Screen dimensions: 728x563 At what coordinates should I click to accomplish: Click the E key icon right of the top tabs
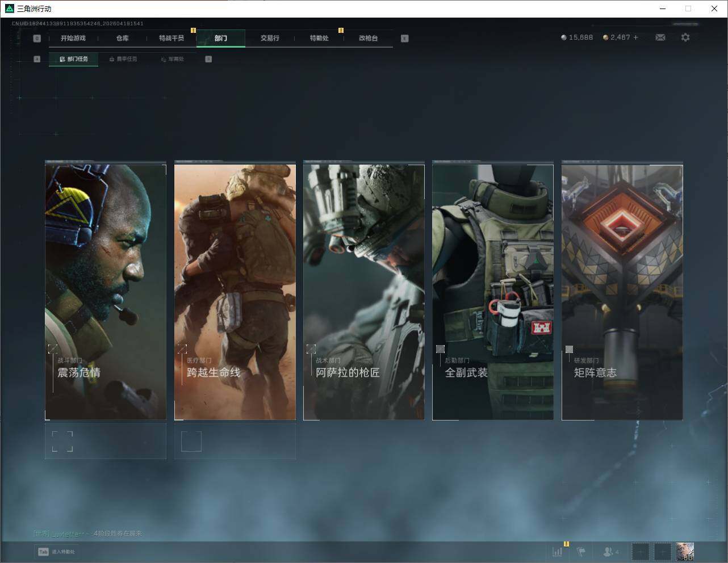404,39
